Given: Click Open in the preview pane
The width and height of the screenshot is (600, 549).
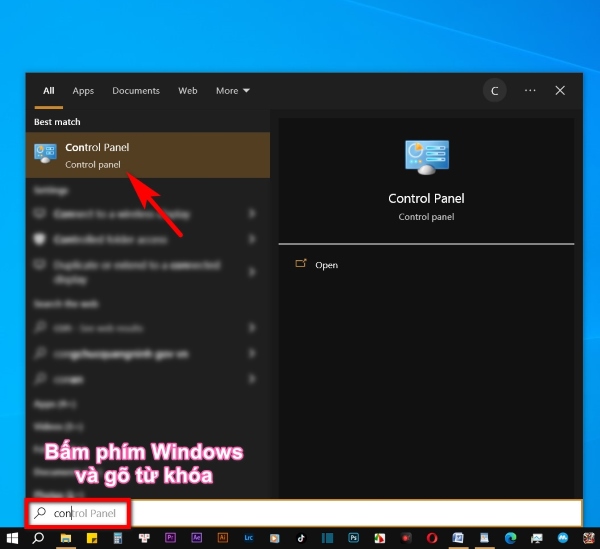Looking at the screenshot, I should [326, 265].
